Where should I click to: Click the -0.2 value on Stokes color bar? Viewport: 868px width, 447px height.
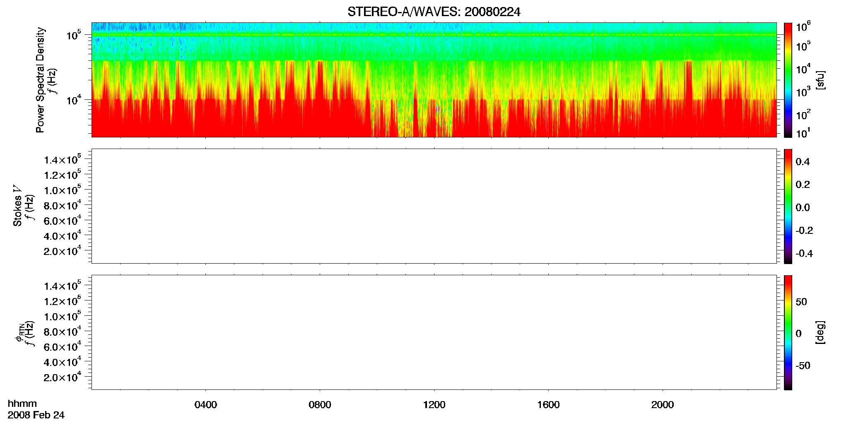pos(804,231)
